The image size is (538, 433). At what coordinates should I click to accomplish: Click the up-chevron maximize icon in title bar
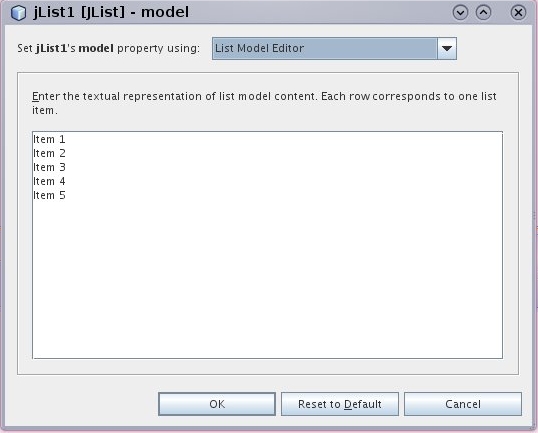[x=483, y=13]
